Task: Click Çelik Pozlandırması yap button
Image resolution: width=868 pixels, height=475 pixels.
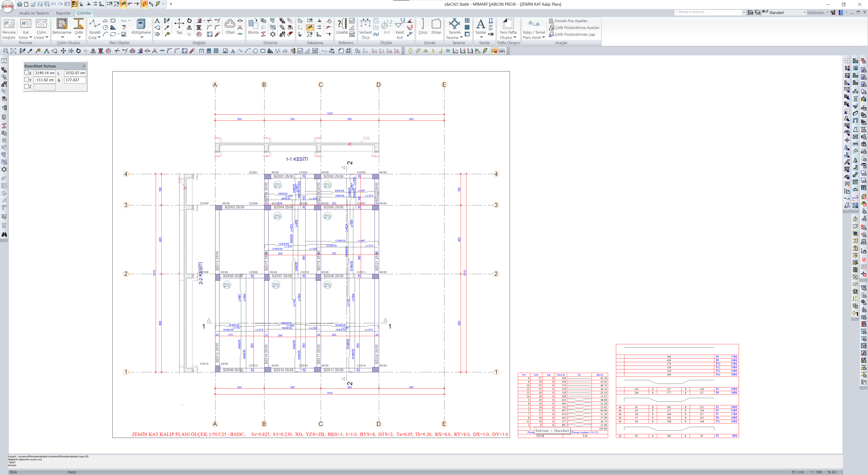Action: point(575,34)
